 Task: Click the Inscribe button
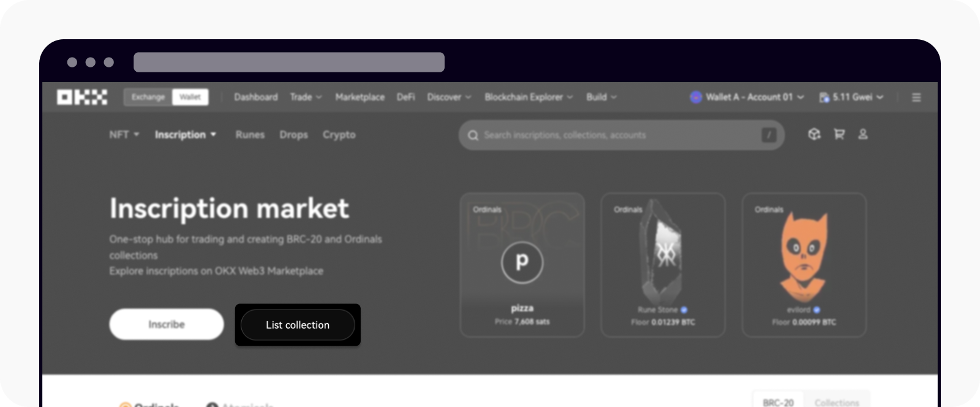click(167, 324)
